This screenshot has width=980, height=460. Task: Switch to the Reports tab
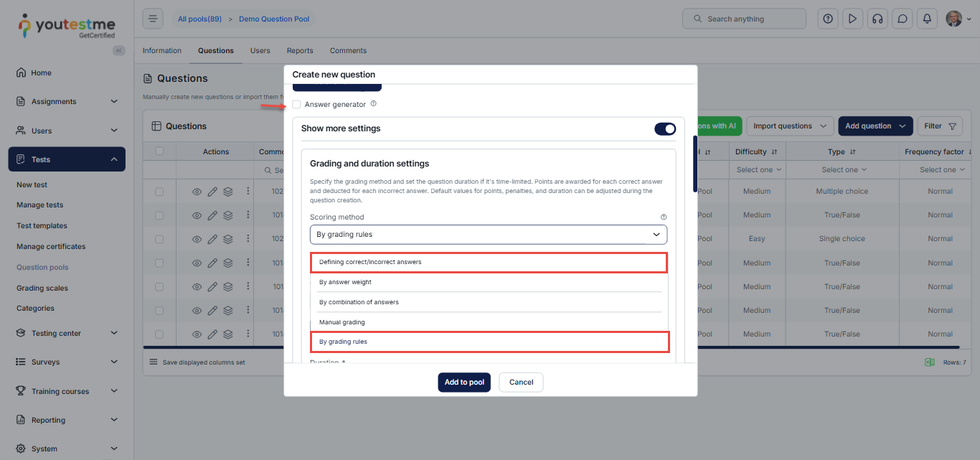tap(300, 51)
